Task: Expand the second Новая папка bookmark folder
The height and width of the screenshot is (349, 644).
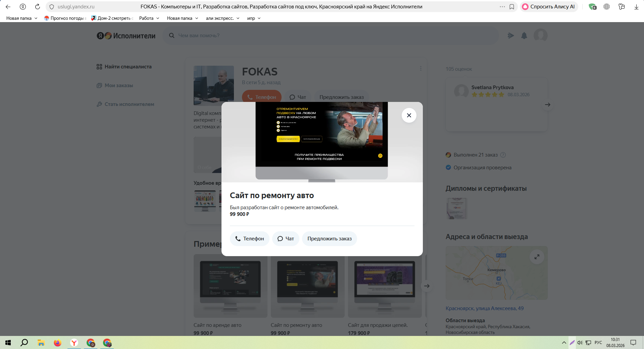Action: [x=183, y=18]
